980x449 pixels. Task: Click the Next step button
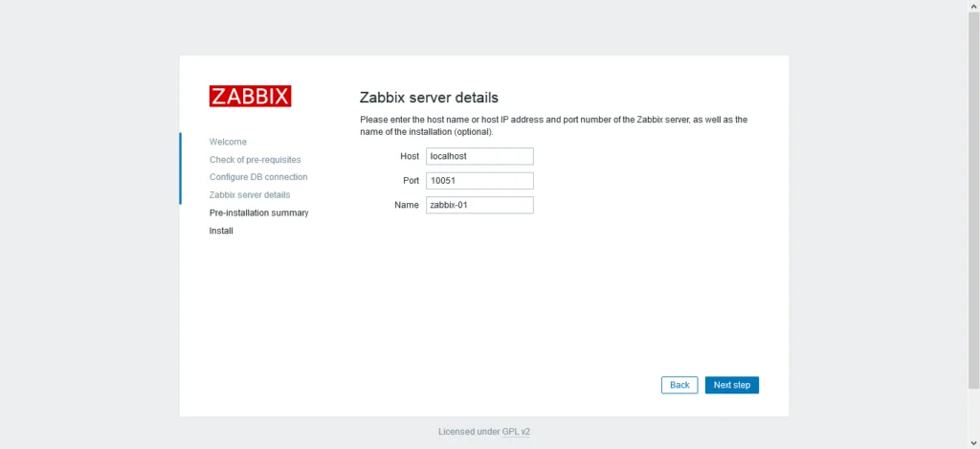click(x=732, y=385)
